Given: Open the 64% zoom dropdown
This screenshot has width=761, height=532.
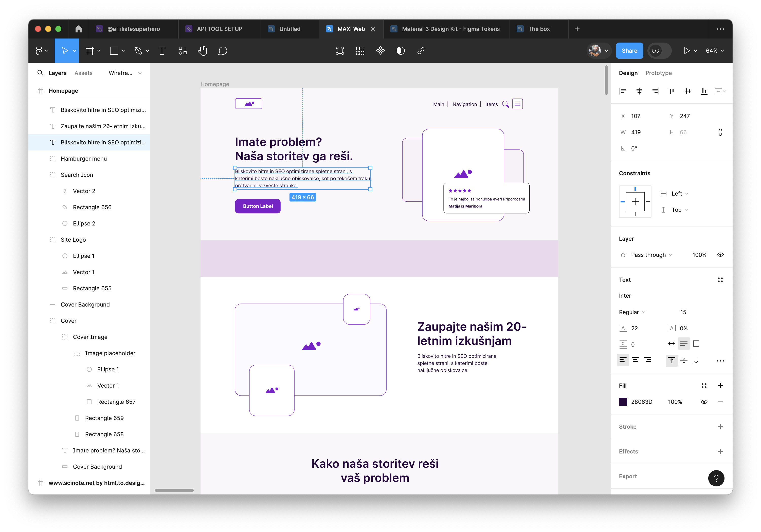Looking at the screenshot, I should [714, 51].
